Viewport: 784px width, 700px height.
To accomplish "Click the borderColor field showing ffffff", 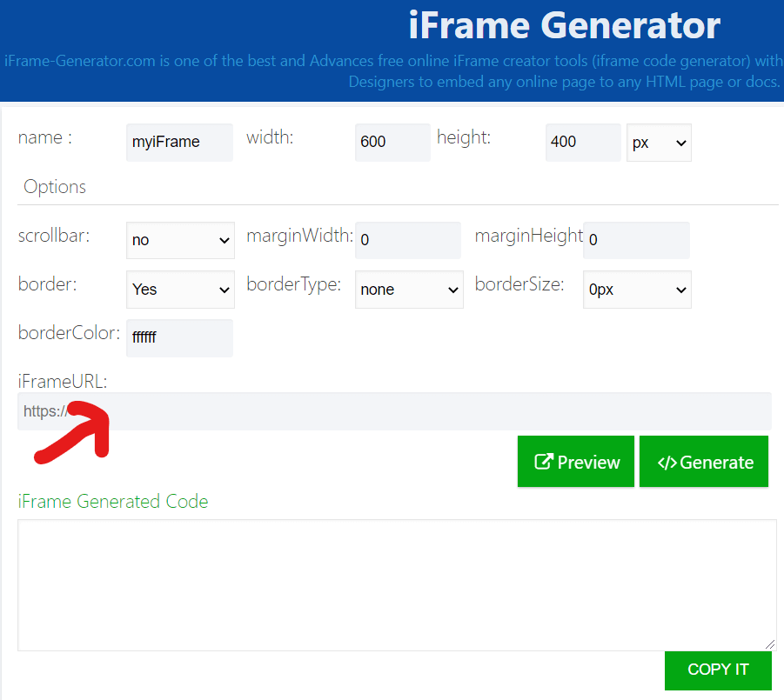I will pos(179,337).
